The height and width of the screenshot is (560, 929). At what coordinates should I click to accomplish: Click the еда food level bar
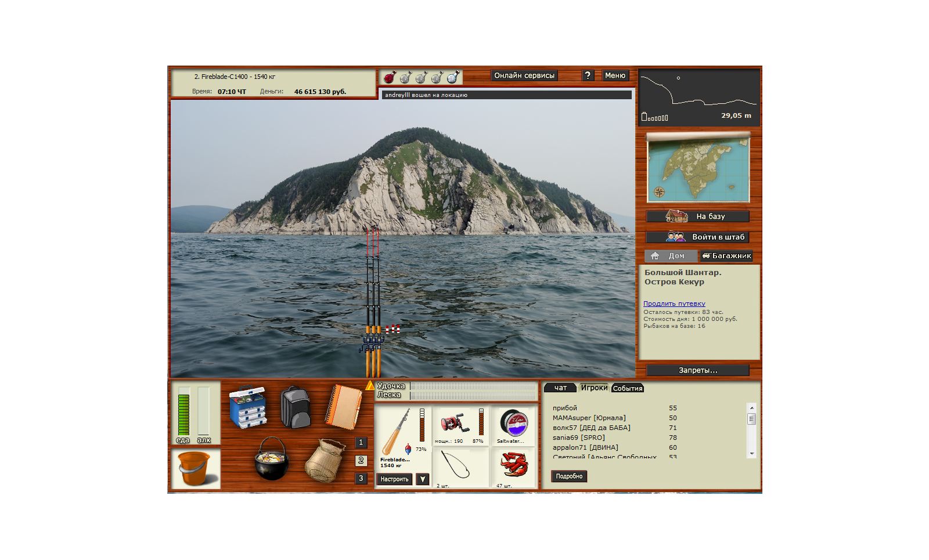pyautogui.click(x=183, y=411)
